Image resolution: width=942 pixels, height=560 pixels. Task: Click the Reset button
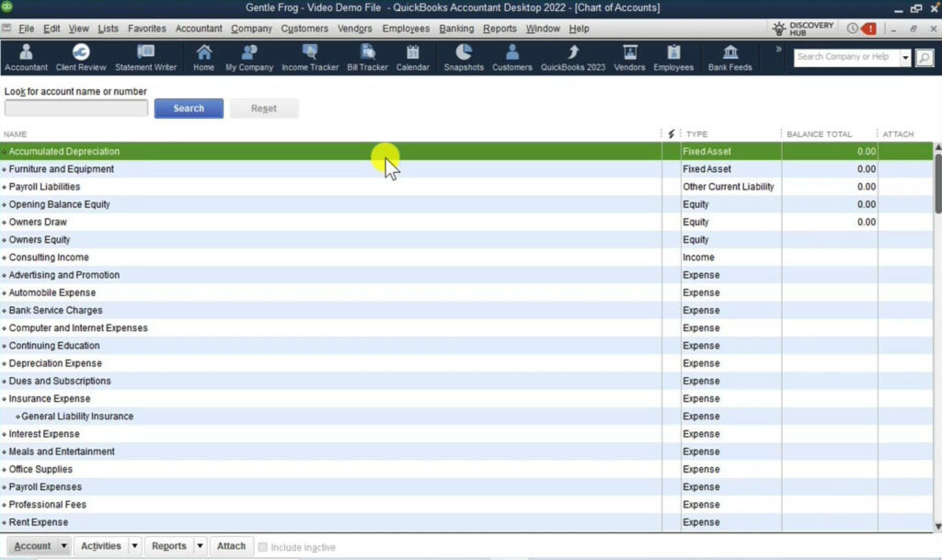coord(264,108)
